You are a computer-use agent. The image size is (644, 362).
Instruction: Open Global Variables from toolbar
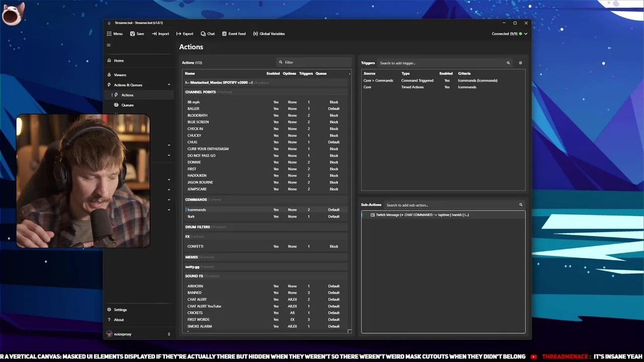[x=269, y=34]
